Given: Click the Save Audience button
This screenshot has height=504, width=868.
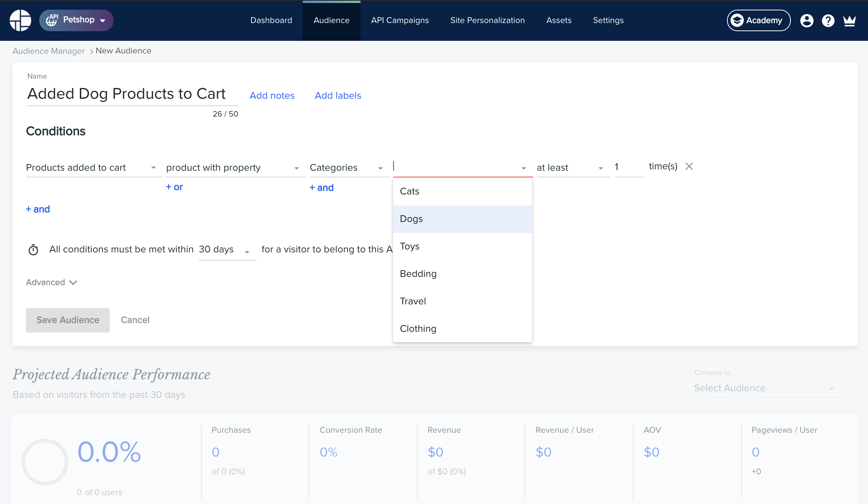Looking at the screenshot, I should 68,320.
